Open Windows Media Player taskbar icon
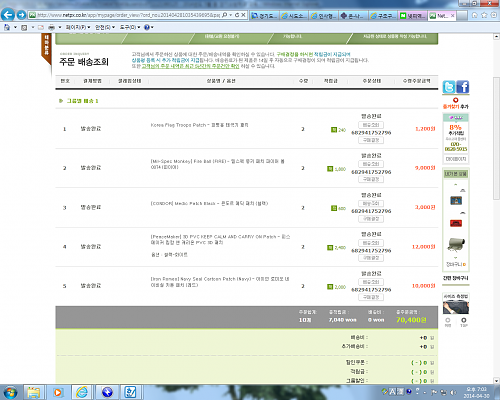 pos(57,392)
